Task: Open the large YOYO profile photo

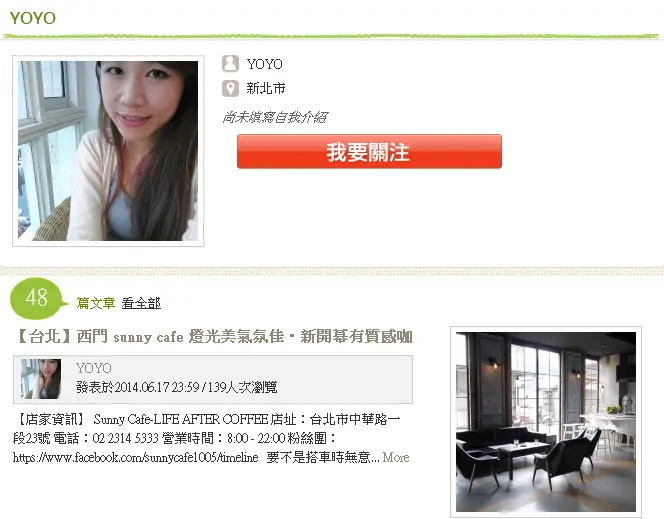Action: coord(108,151)
